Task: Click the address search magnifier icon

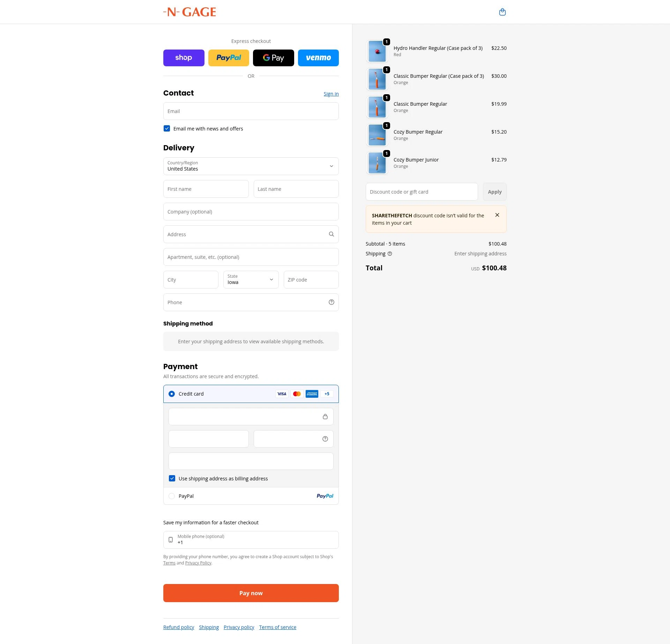Action: point(331,234)
